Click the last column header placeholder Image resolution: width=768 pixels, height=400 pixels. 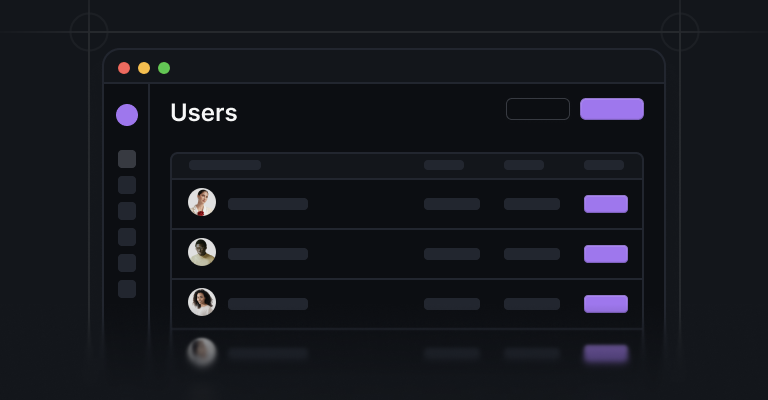coord(604,165)
